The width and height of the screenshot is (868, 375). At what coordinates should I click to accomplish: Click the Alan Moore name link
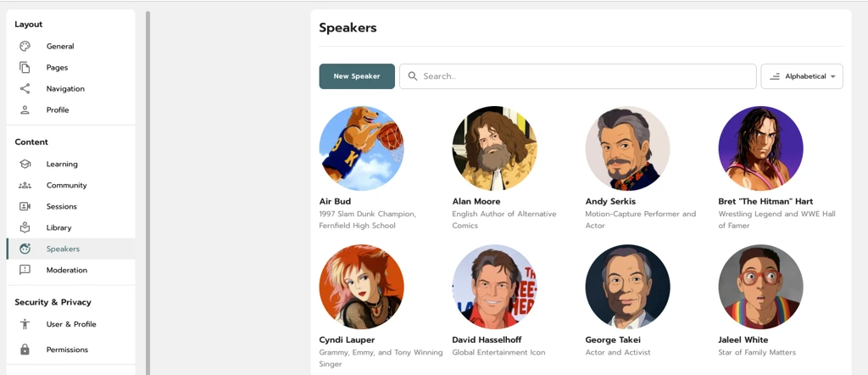click(476, 201)
